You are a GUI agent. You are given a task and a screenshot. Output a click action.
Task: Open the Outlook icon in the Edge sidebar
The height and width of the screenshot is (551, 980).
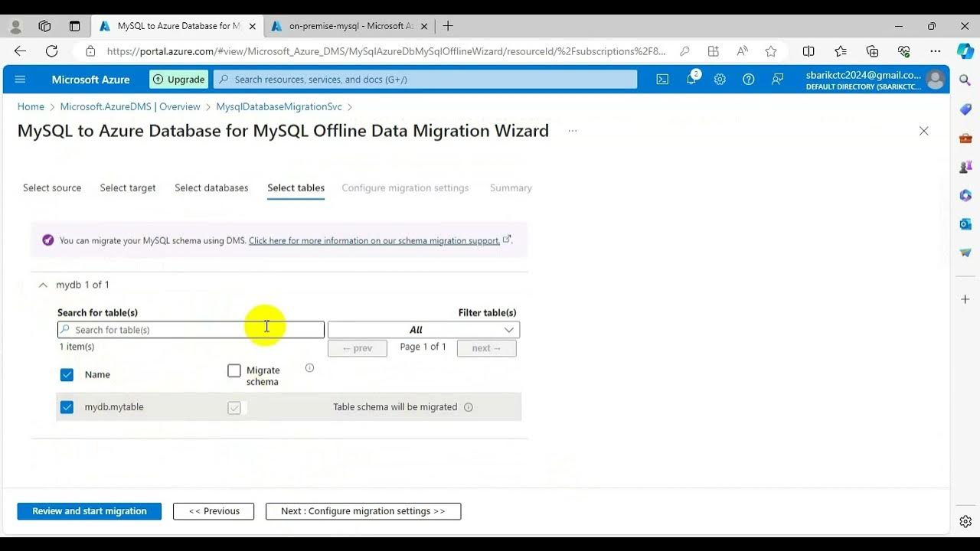(965, 224)
